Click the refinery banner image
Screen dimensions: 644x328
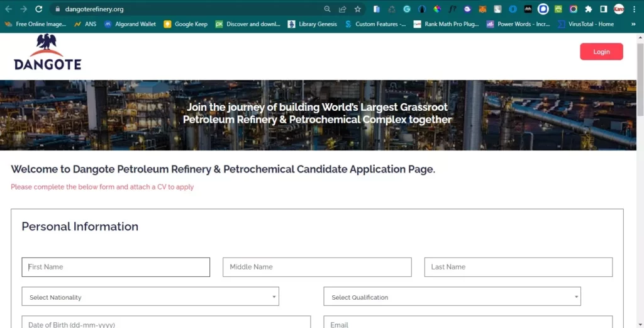318,115
